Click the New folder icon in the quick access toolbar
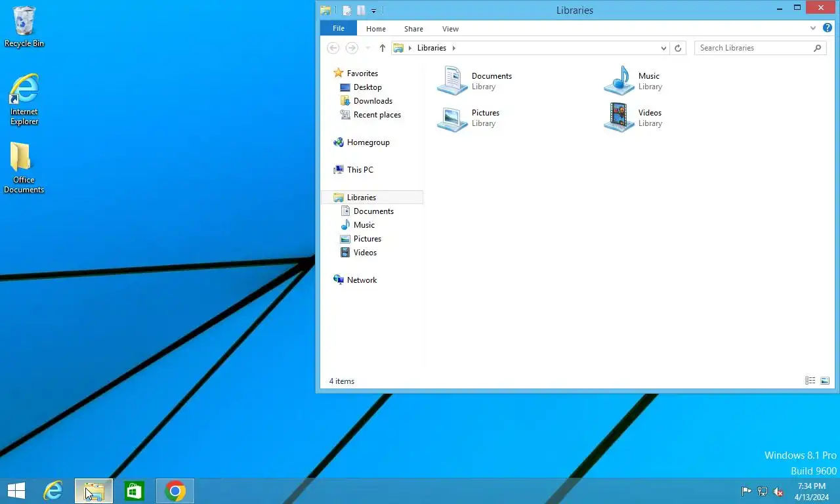The height and width of the screenshot is (504, 840). (361, 10)
